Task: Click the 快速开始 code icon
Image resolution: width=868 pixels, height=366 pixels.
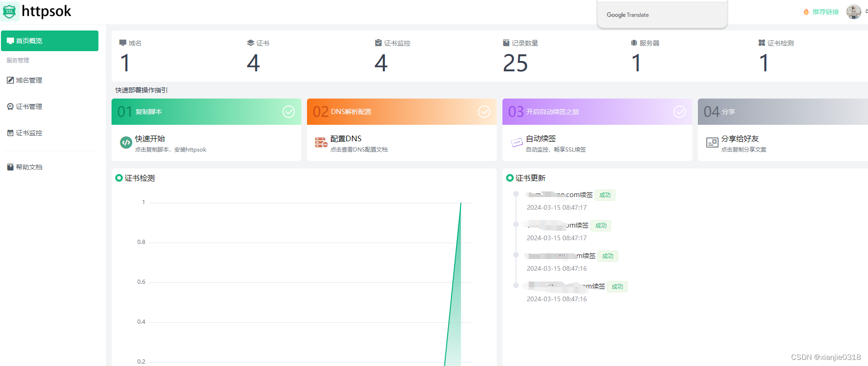Action: click(x=126, y=143)
